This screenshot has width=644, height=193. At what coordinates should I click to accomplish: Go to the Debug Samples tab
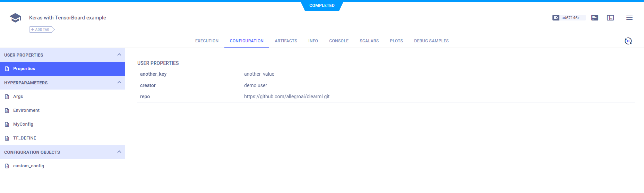pyautogui.click(x=431, y=41)
